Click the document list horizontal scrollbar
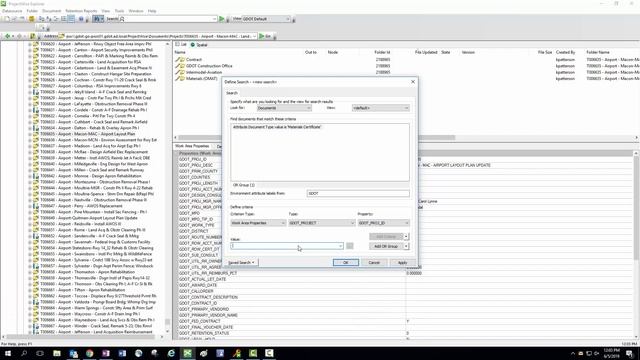The width and height of the screenshot is (640, 360). pos(316,138)
